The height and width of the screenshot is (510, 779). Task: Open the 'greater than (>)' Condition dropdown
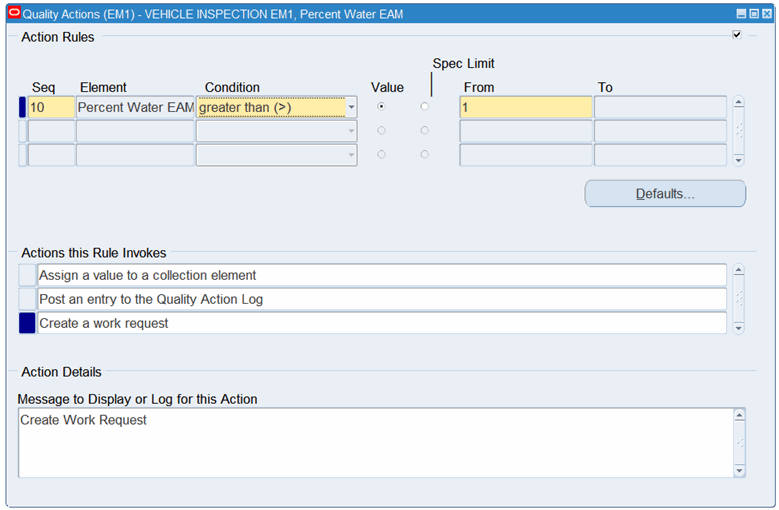click(x=351, y=107)
